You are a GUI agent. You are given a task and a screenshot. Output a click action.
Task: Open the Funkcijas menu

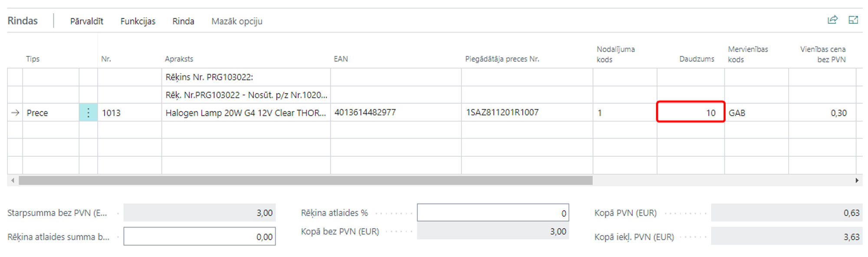138,21
